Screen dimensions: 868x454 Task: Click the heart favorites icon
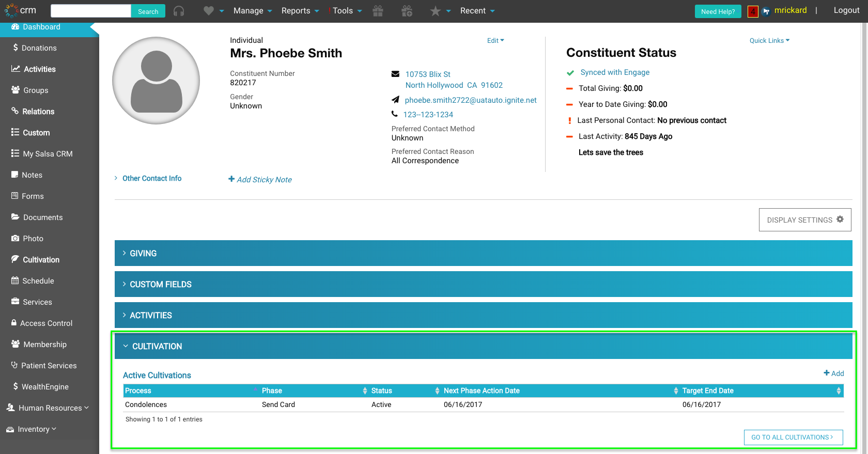click(209, 11)
